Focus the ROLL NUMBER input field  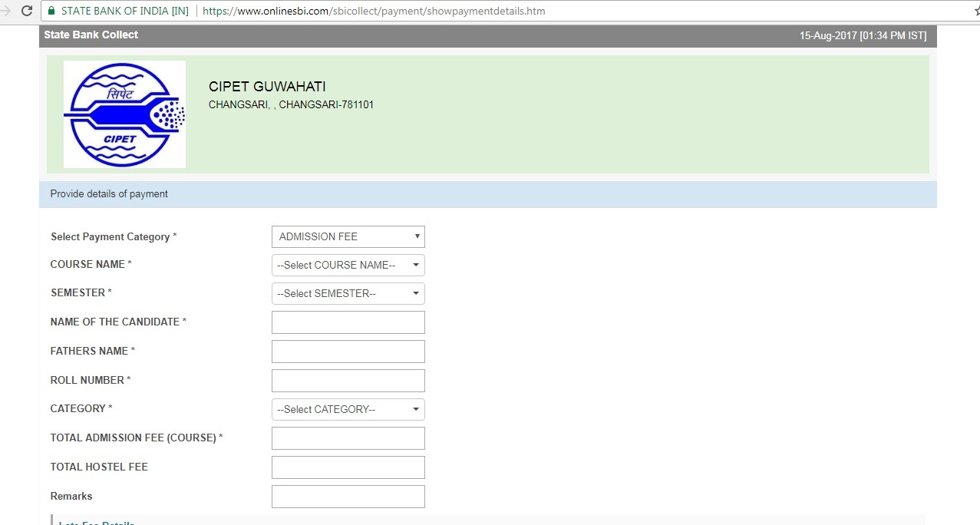(348, 381)
